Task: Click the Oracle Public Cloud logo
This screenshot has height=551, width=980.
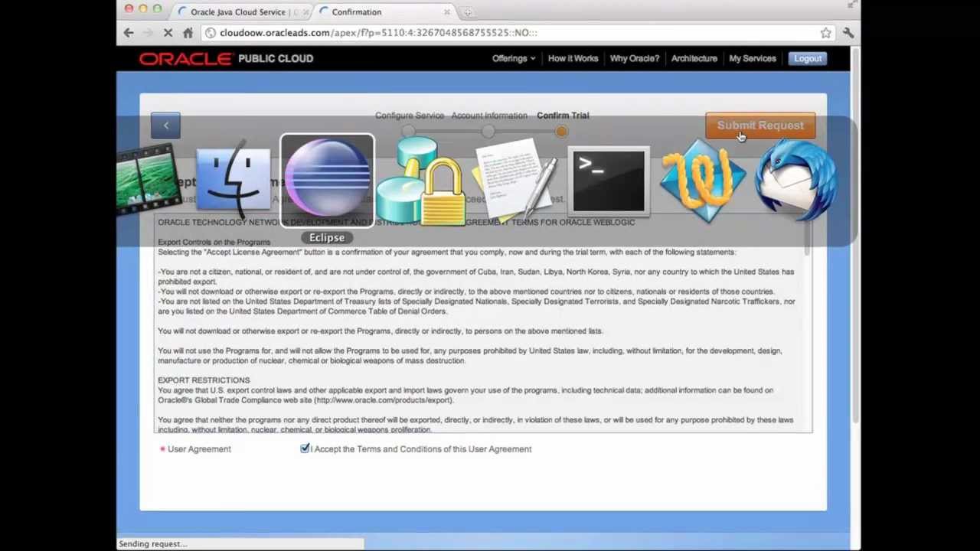Action: point(226,59)
